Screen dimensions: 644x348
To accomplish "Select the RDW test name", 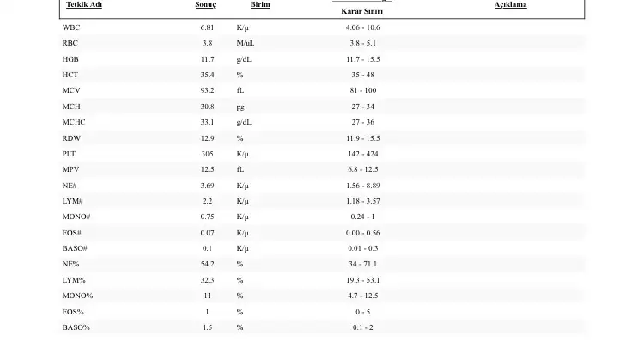I will (71, 137).
